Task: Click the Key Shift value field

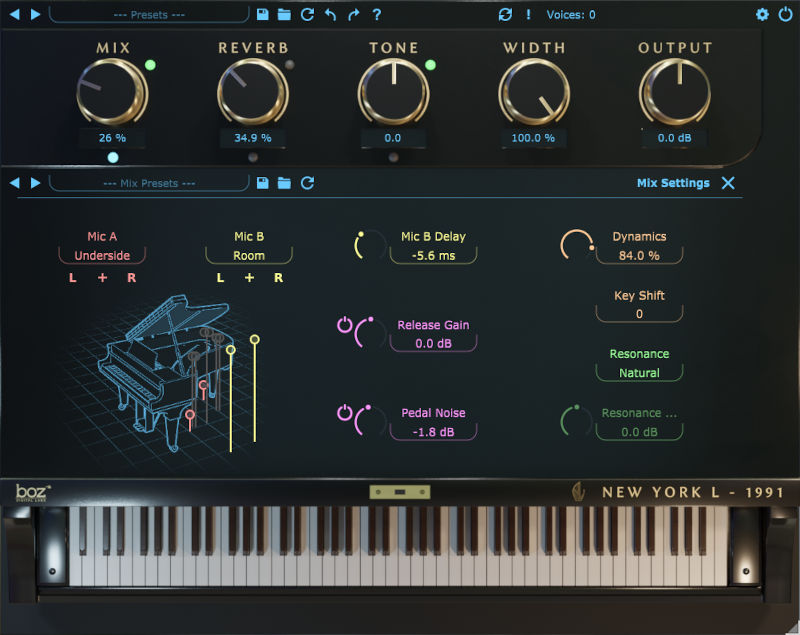Action: point(639,314)
